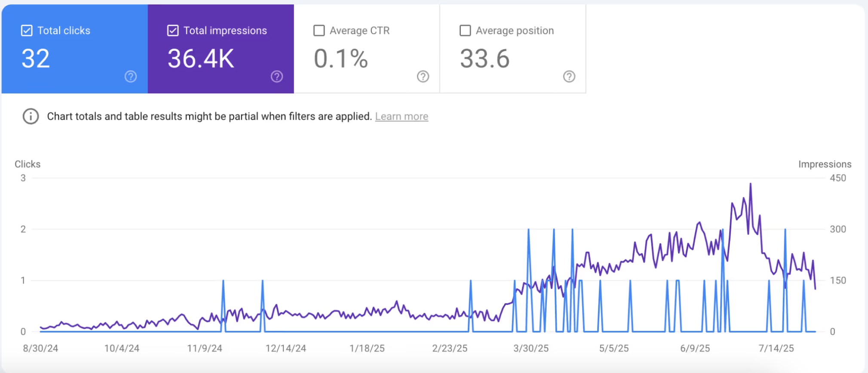Select the 33.6 Average position value
The image size is (868, 373).
pos(485,59)
